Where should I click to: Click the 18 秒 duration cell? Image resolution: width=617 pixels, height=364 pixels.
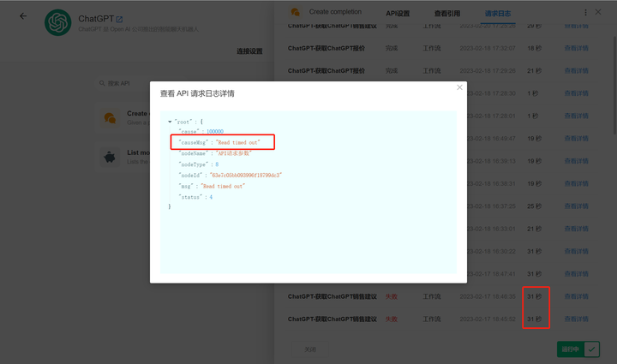pos(534,48)
